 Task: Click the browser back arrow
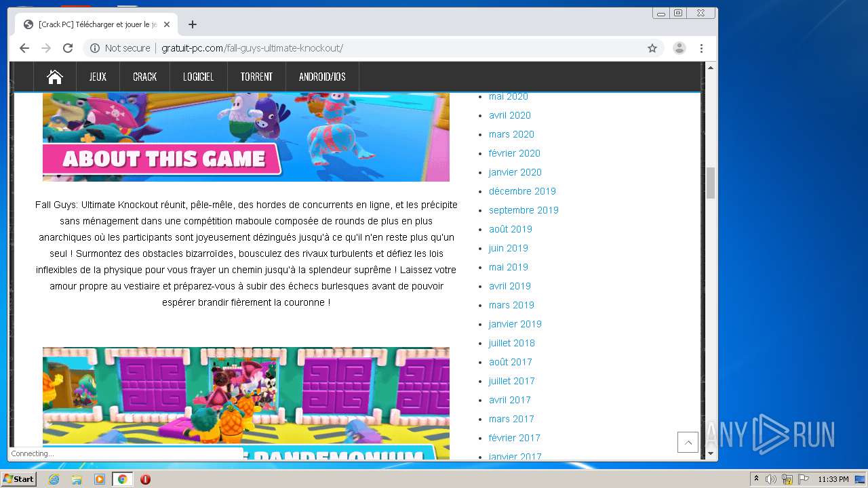tap(24, 48)
